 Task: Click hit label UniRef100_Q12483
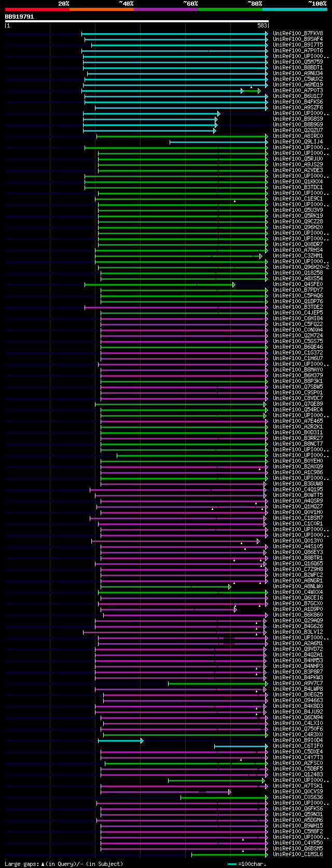(x=298, y=774)
